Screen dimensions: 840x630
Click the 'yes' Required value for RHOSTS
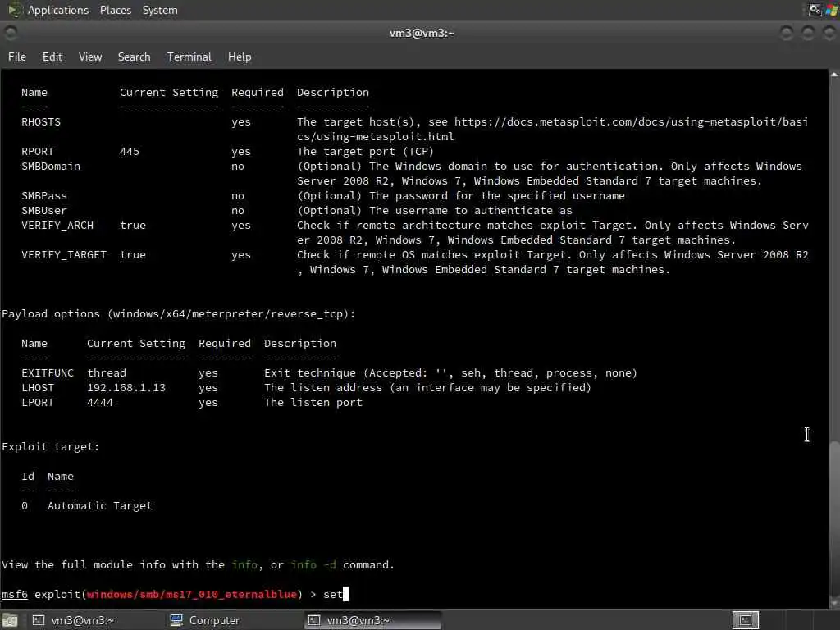[241, 122]
